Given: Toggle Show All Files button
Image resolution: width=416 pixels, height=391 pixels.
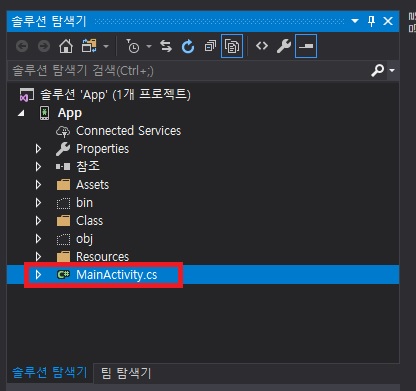Looking at the screenshot, I should coord(232,46).
